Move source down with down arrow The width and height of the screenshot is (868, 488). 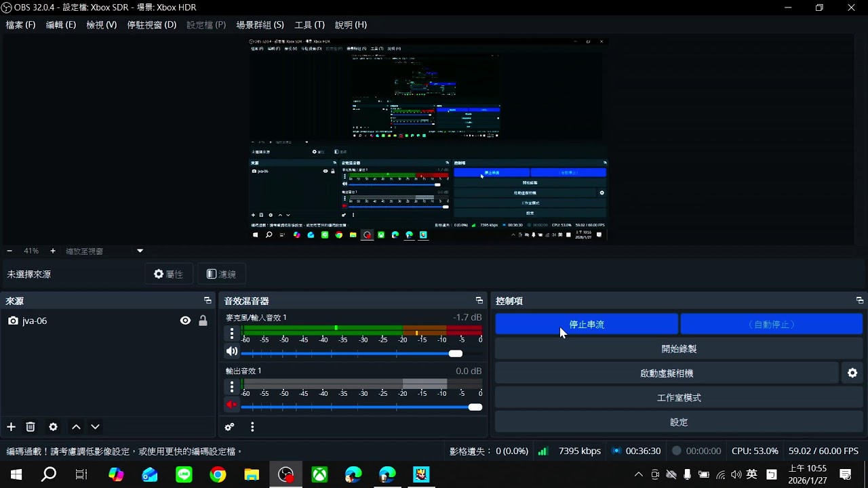coord(95,427)
